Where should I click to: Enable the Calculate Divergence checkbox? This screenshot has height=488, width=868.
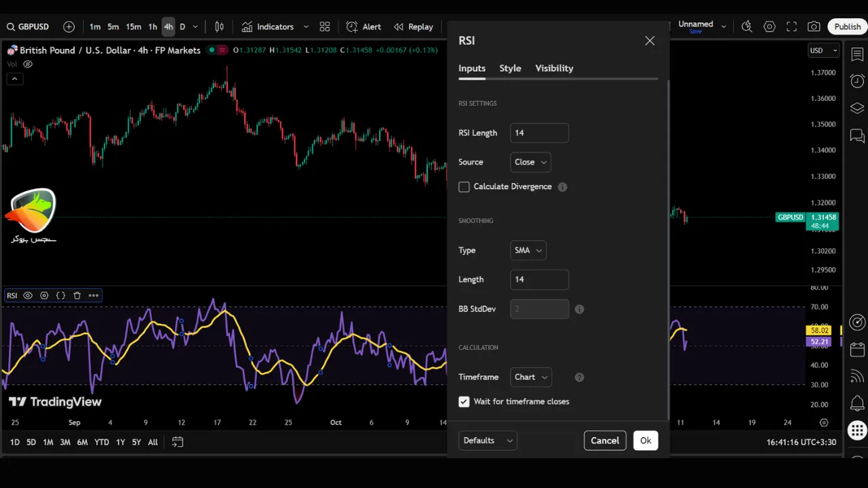[464, 187]
